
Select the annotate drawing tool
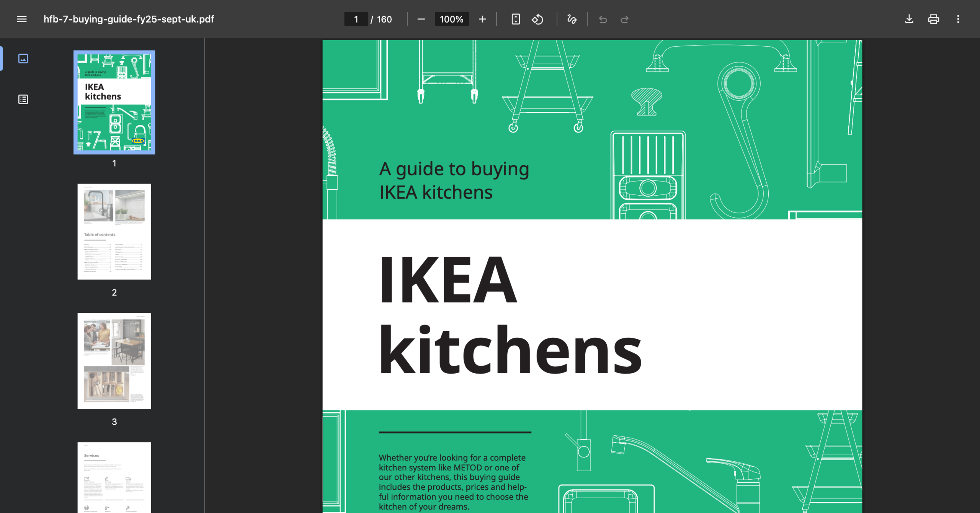pyautogui.click(x=571, y=19)
